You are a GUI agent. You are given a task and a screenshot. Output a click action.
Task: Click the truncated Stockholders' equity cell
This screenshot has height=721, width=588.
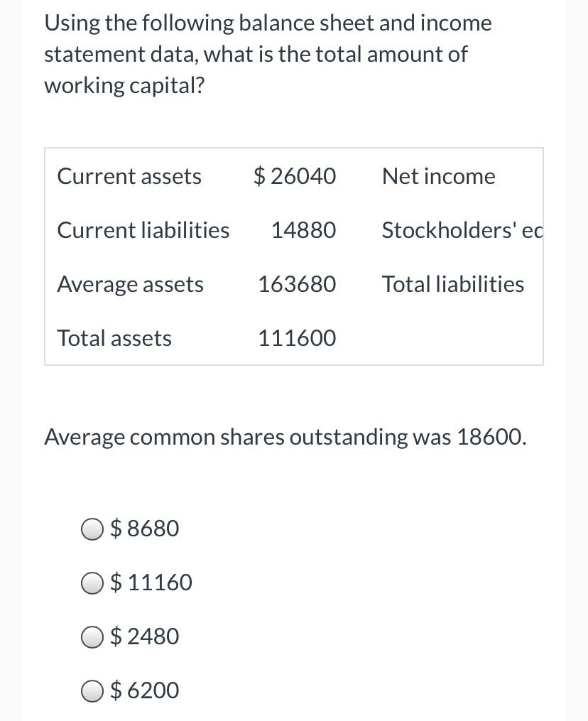[462, 230]
